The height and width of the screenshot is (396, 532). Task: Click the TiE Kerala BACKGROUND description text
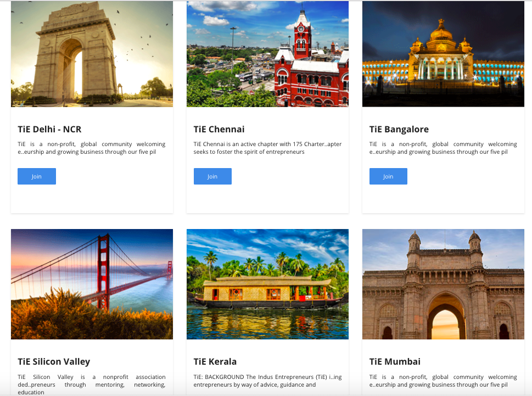click(x=268, y=381)
